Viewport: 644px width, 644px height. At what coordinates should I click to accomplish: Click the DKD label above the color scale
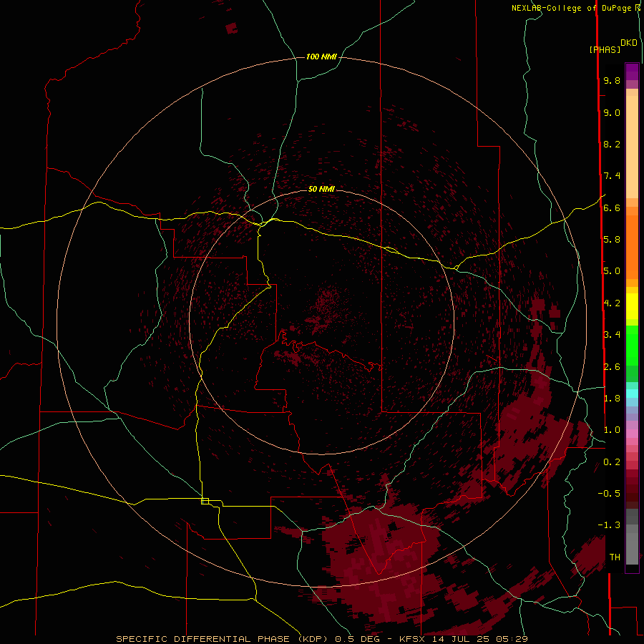(x=629, y=43)
